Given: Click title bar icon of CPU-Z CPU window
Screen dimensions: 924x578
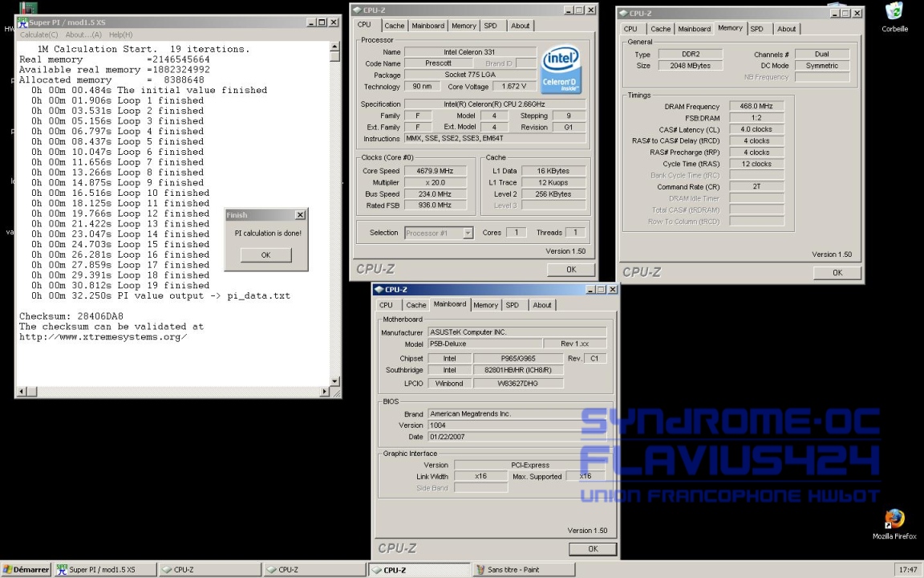Looking at the screenshot, I should tap(357, 10).
